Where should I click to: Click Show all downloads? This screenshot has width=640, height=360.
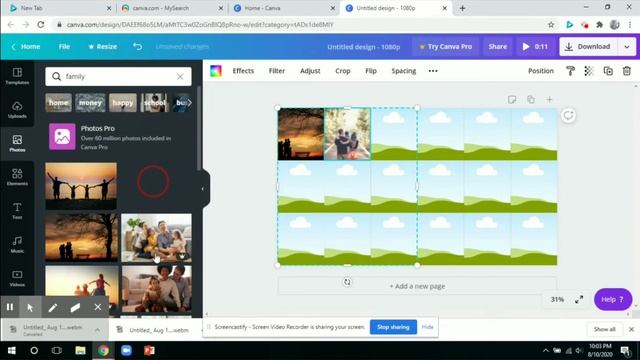[604, 329]
